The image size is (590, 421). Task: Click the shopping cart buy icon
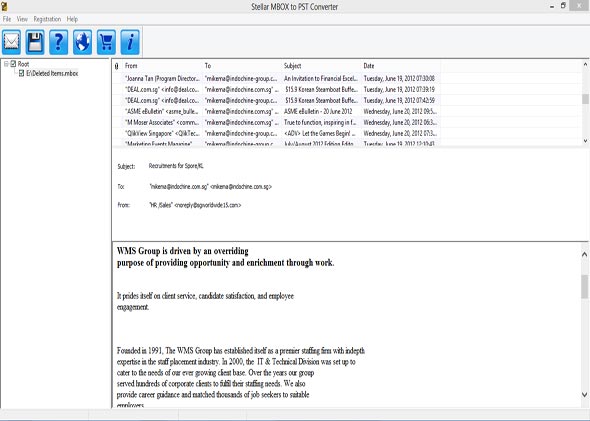pos(106,42)
